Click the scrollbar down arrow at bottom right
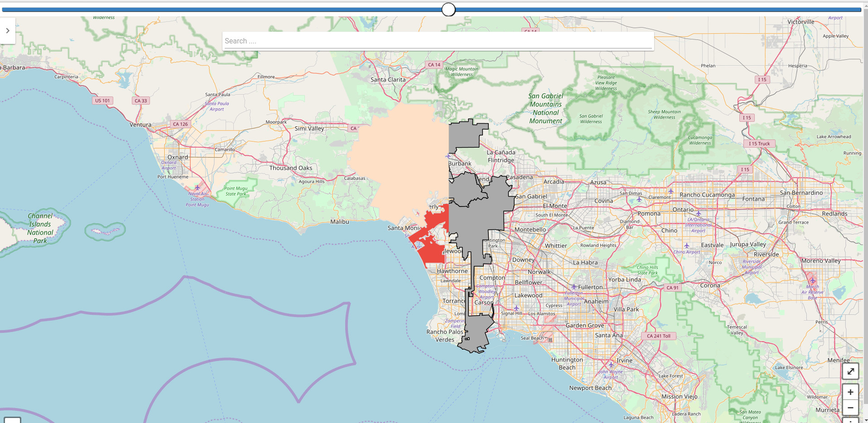 [865, 419]
